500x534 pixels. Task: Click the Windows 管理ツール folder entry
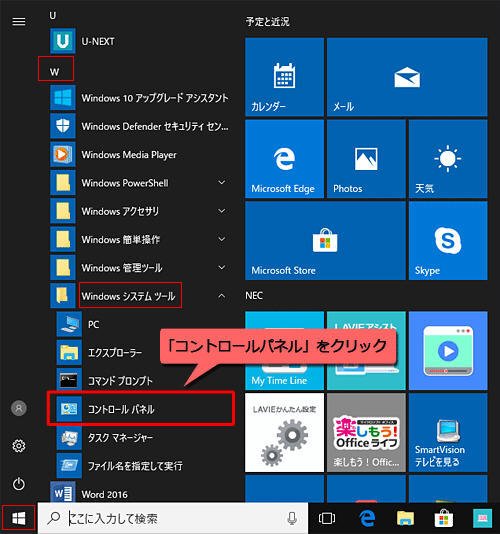140,268
